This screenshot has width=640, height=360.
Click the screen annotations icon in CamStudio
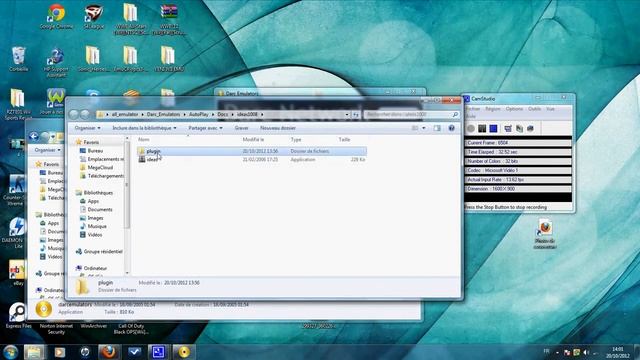click(x=508, y=129)
